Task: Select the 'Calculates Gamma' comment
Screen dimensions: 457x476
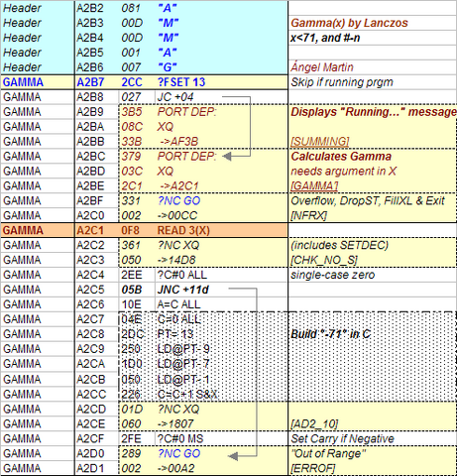Action: 341,157
